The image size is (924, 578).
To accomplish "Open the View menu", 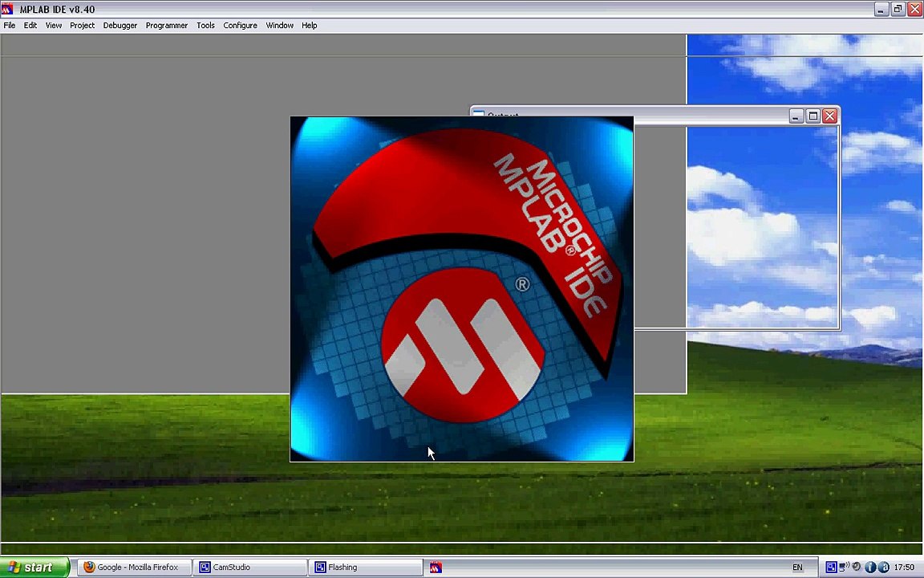I will [54, 26].
